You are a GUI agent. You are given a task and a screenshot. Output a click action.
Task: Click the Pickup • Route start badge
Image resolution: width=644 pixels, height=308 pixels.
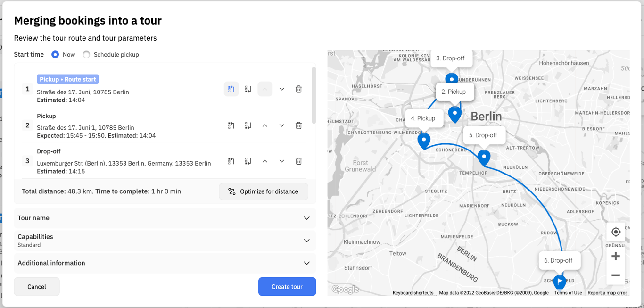tap(68, 79)
